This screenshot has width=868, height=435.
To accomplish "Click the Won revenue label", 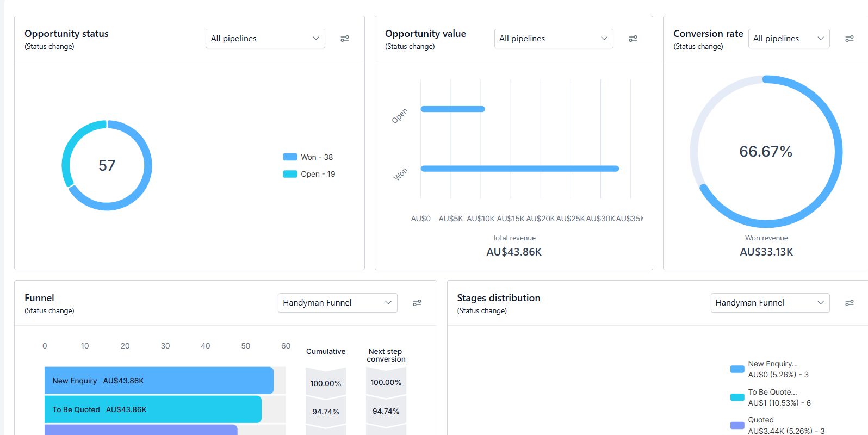I will [x=766, y=238].
